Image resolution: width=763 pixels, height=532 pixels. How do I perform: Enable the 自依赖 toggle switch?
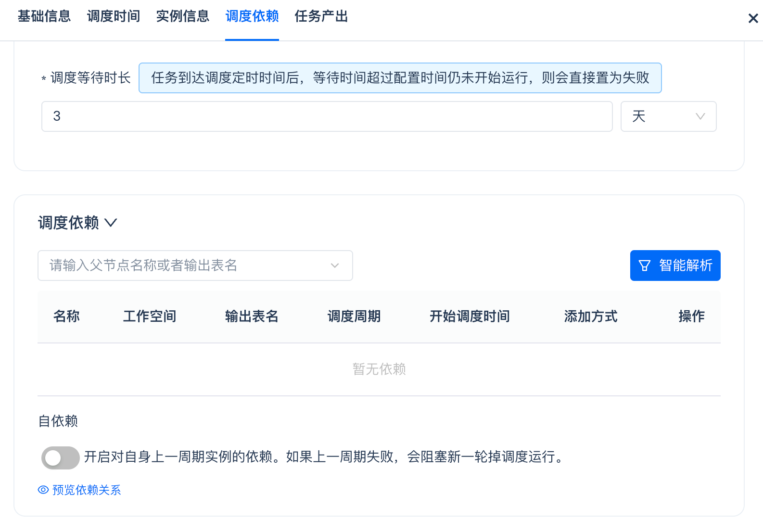pyautogui.click(x=61, y=457)
